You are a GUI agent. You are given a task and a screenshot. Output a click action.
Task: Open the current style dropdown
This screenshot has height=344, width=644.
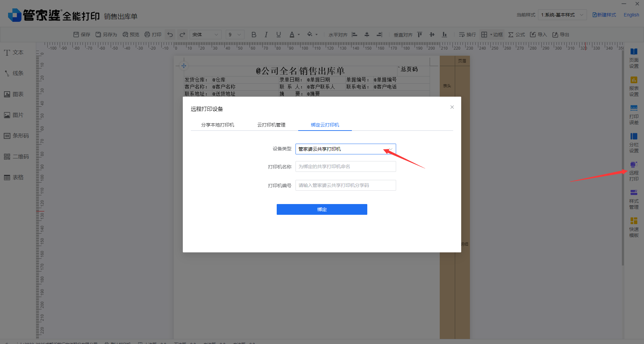point(562,15)
